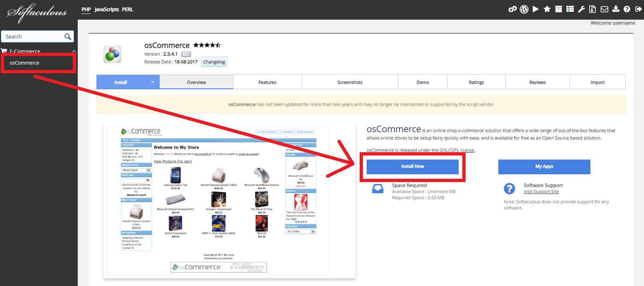Open settings via the wrench icon
The image size is (644, 286).
coord(581,9)
